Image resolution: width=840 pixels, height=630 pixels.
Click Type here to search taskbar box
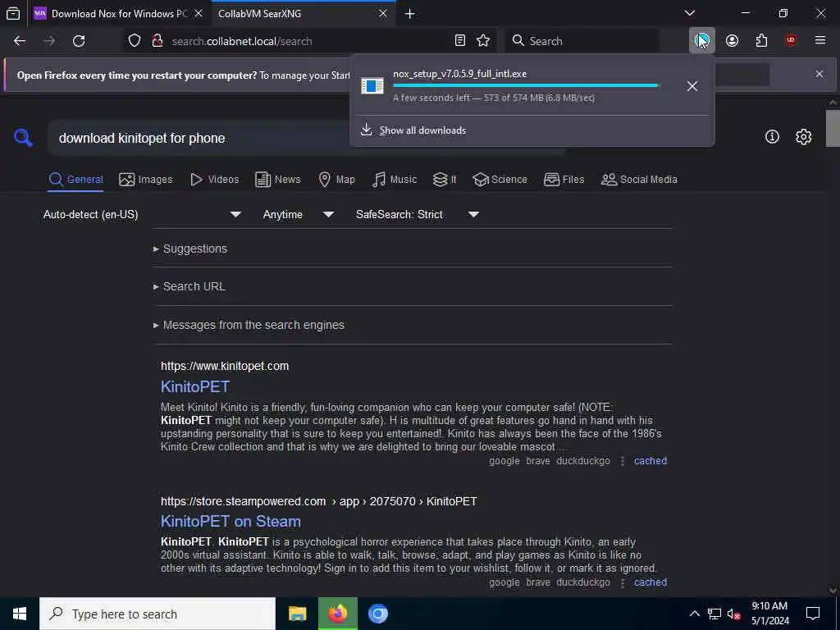click(x=157, y=614)
